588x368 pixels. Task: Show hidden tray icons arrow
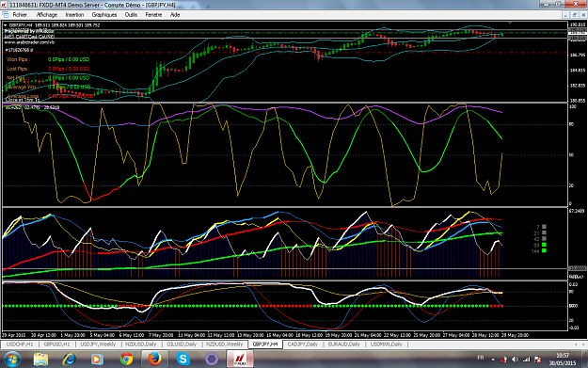[493, 360]
